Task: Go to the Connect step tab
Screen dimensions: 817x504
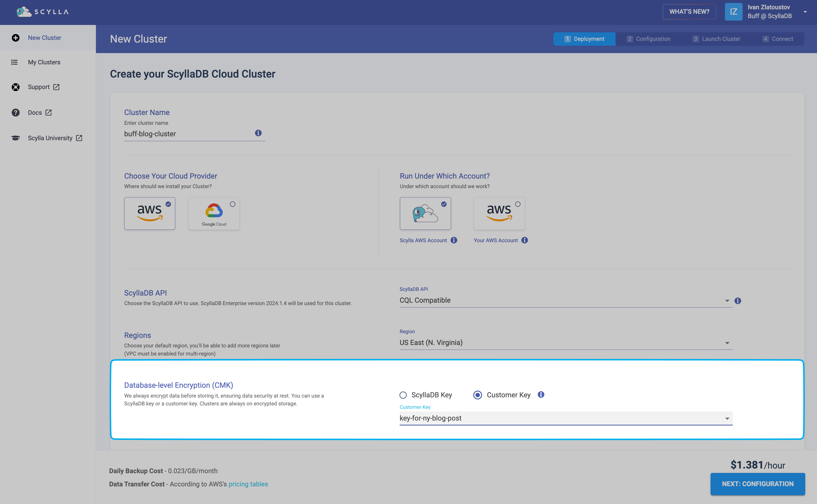Action: pos(778,39)
